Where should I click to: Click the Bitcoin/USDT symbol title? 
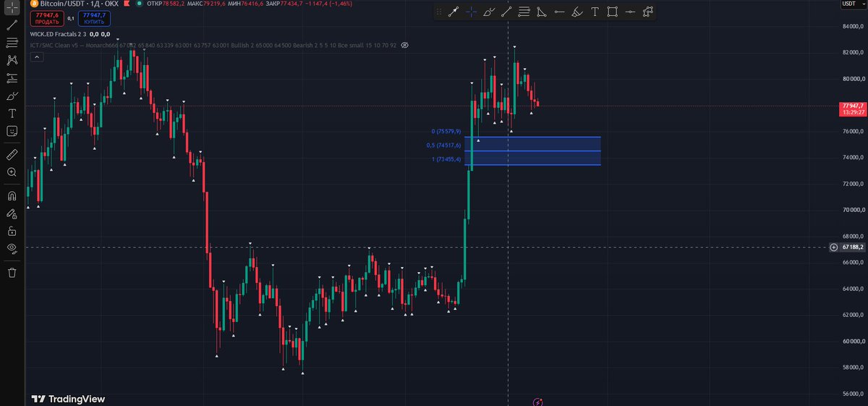[80, 4]
